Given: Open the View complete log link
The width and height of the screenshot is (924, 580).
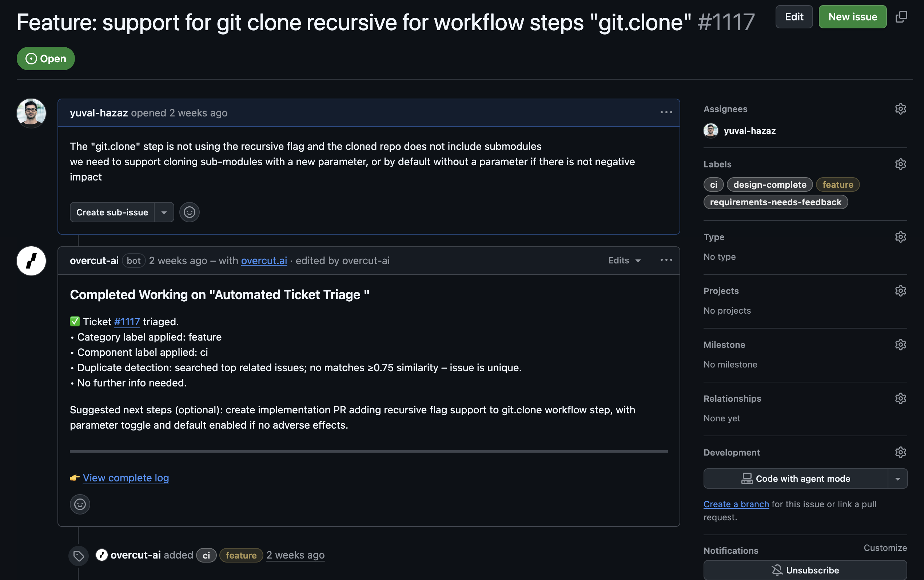Looking at the screenshot, I should [x=126, y=478].
